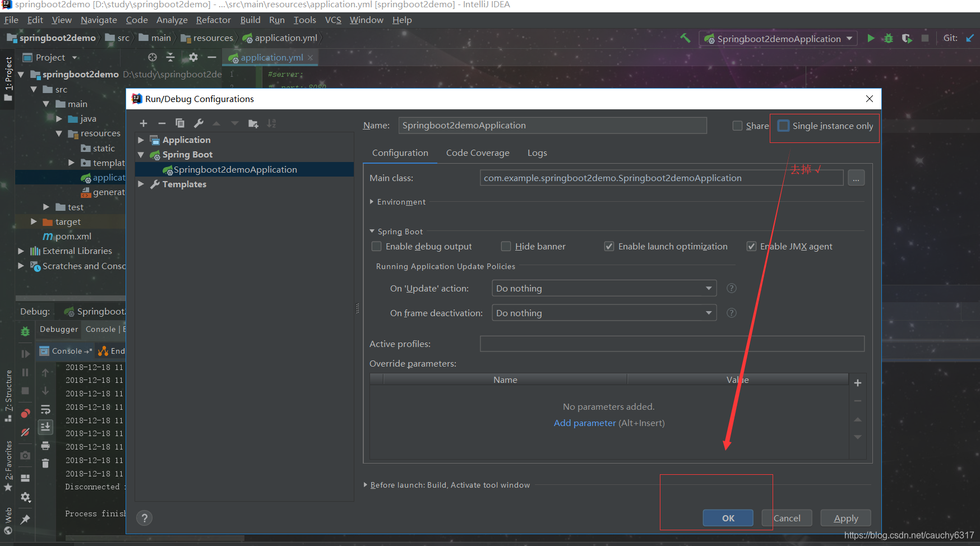Click the Git update project arrow icon
Screen dimensions: 980x546
(x=970, y=38)
